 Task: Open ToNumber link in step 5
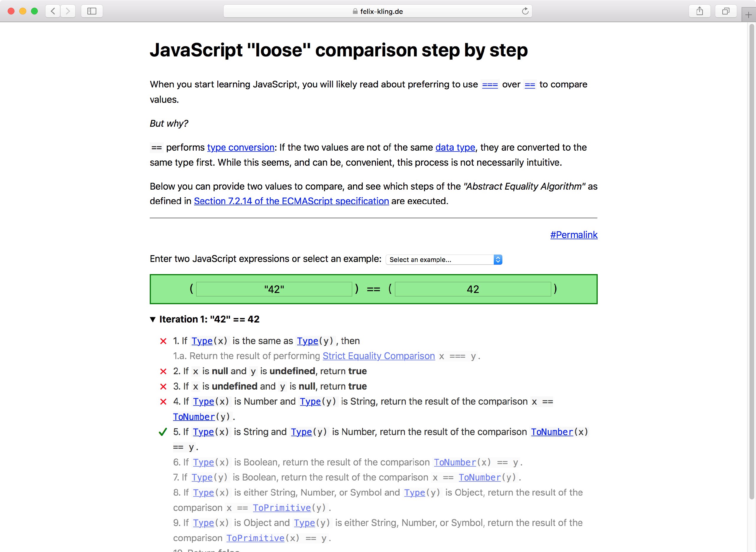click(x=552, y=432)
